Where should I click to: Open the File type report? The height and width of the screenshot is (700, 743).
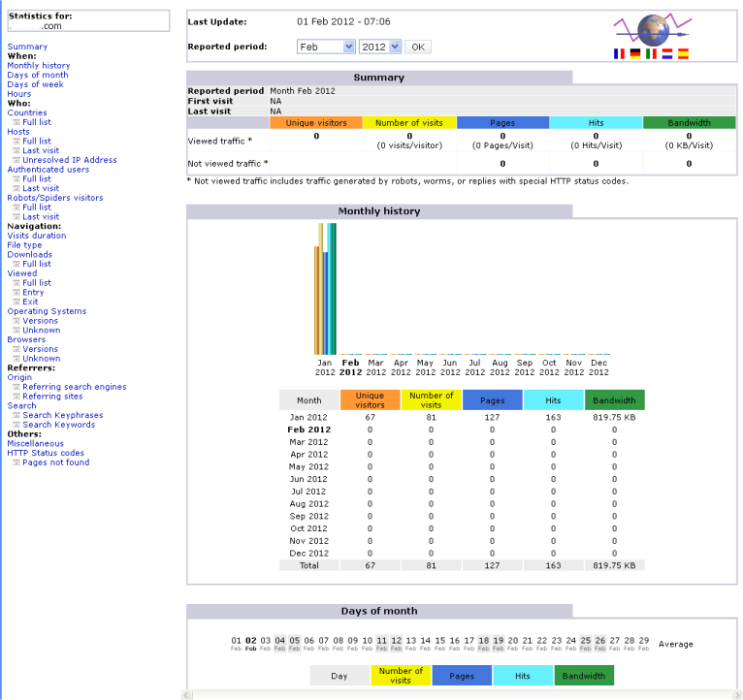click(x=24, y=245)
